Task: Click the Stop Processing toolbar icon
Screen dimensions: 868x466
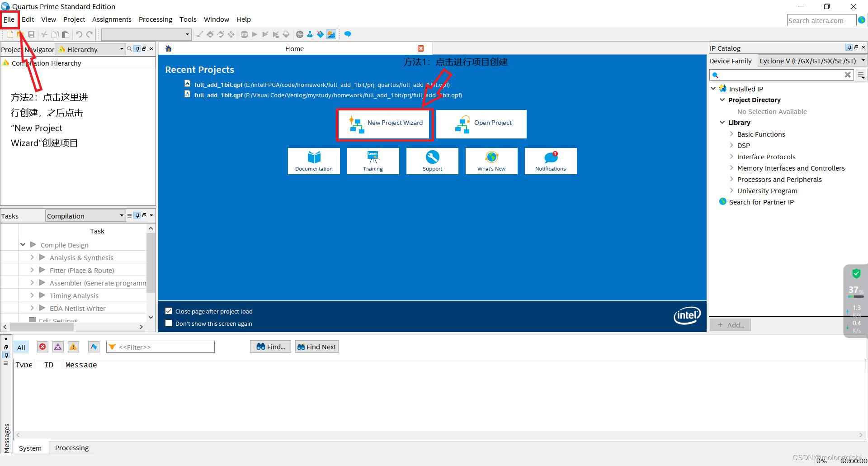Action: coord(245,34)
